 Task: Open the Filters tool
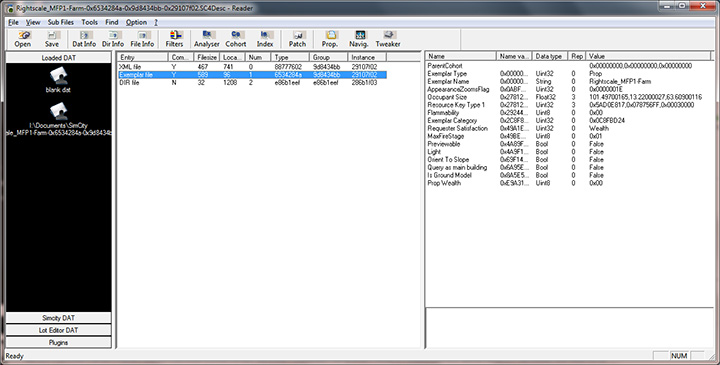174,39
